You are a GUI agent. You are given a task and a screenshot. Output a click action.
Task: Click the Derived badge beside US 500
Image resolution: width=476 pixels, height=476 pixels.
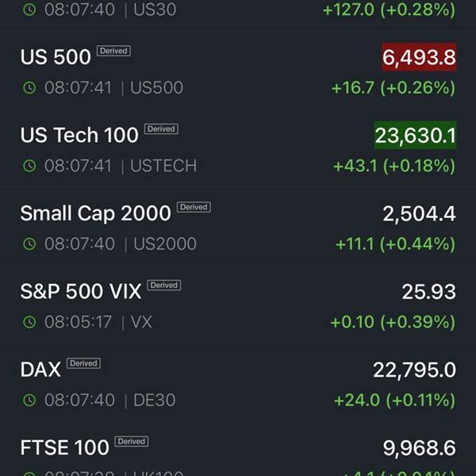click(113, 51)
